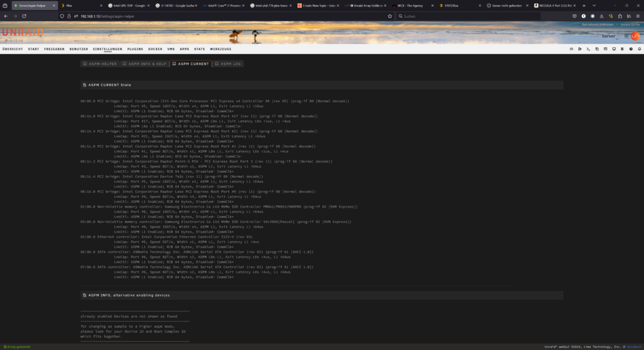Switch to the Intel GPU TOP browser tab

click(129, 5)
